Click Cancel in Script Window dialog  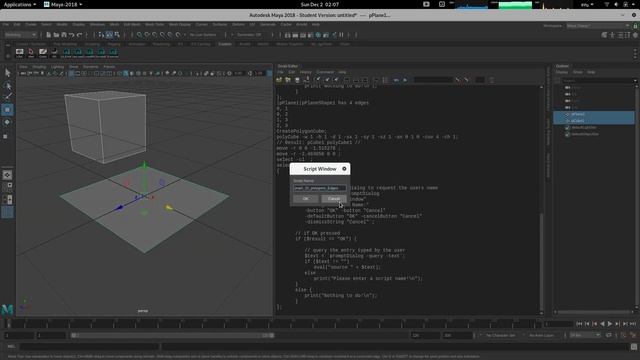334,199
